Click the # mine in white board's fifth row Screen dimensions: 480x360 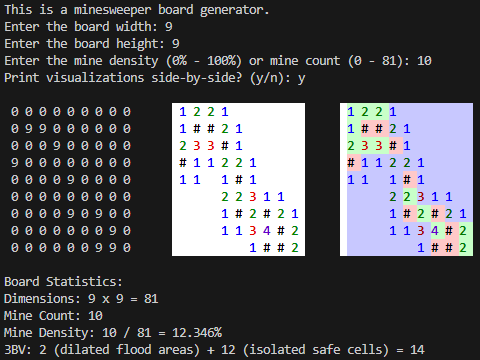pos(239,180)
